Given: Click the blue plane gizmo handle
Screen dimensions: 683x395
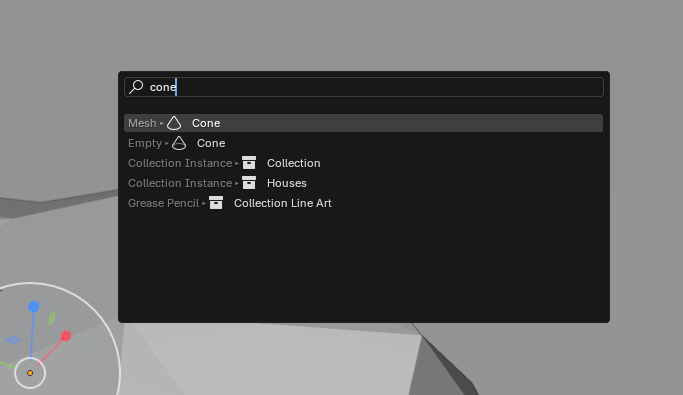Looking at the screenshot, I should tap(13, 340).
